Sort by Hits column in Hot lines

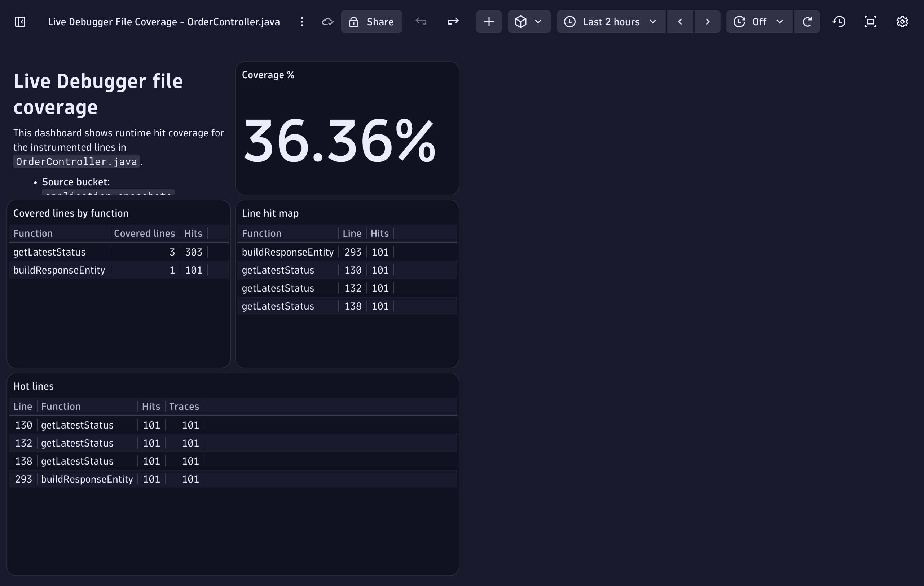pos(151,406)
